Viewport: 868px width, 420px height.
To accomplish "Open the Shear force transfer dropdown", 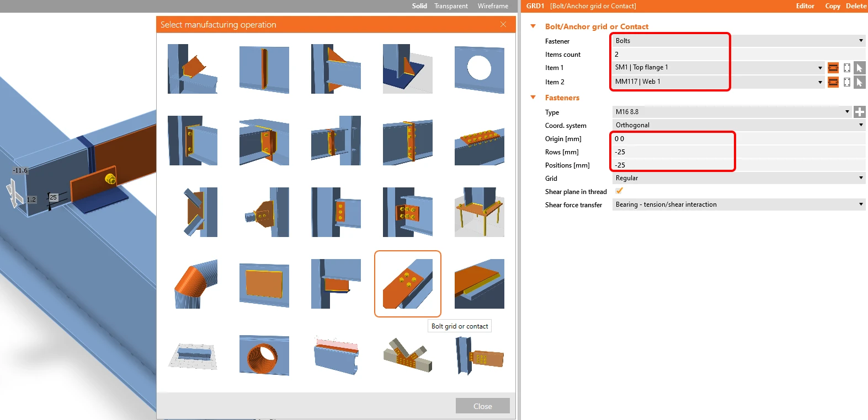I will tap(739, 204).
